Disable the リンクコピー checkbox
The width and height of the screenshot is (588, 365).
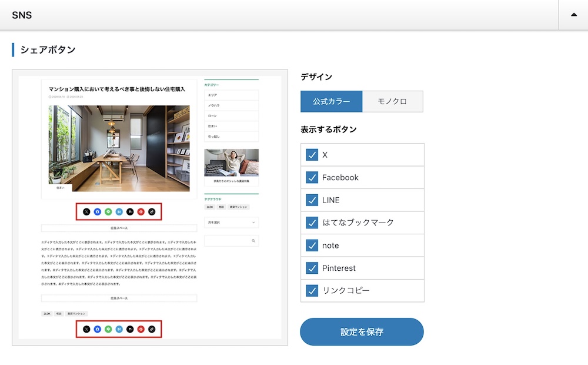pos(312,291)
